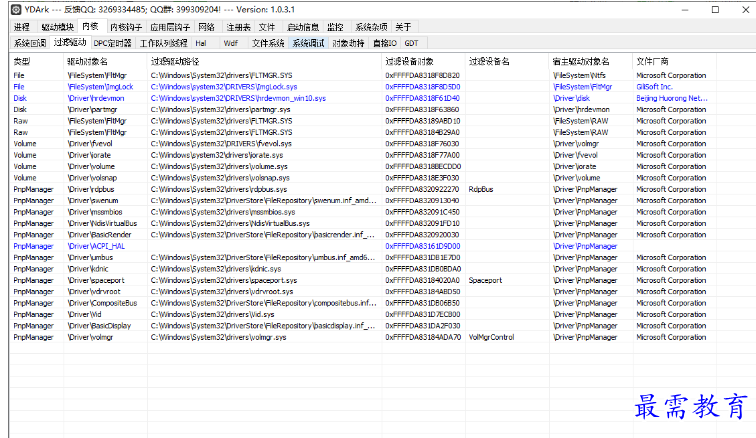The height and width of the screenshot is (438, 756).
Task: Select the Beijing Huorong Net... vendor cell
Action: click(x=672, y=98)
